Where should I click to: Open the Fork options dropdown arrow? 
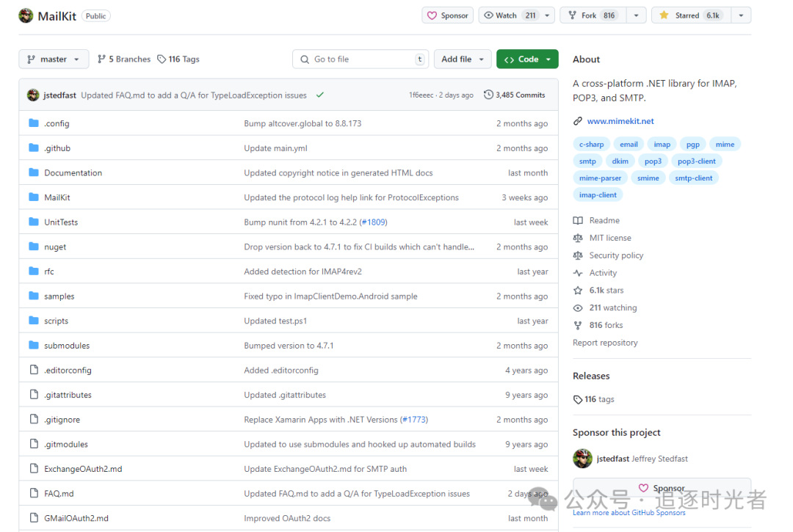(x=636, y=15)
